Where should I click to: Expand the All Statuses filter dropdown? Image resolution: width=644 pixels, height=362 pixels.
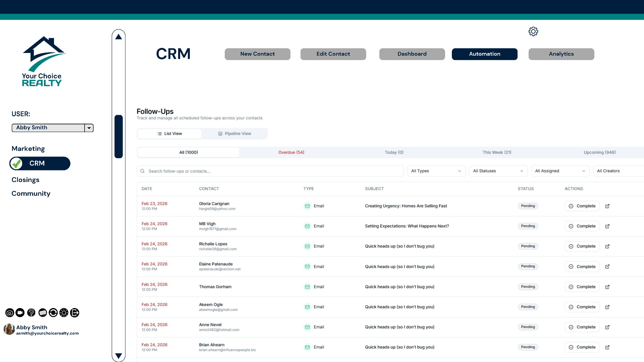click(498, 171)
